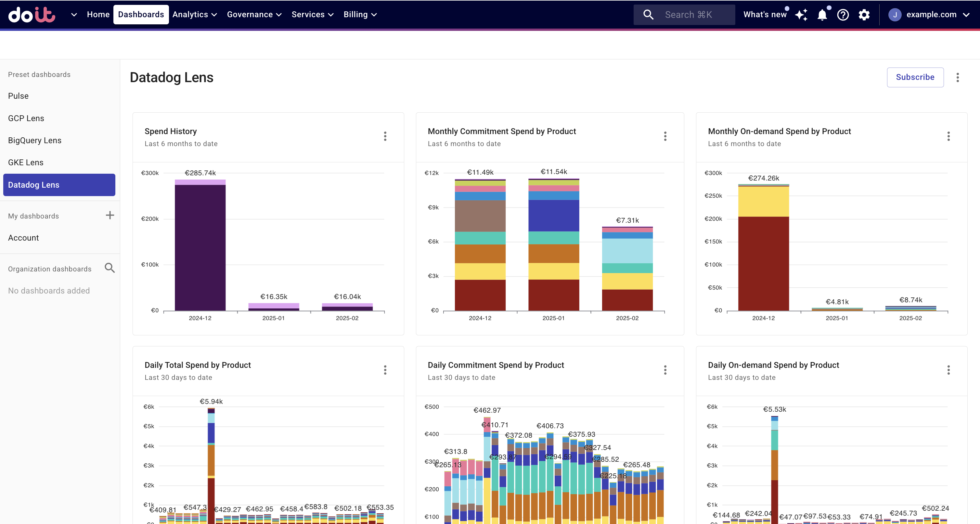This screenshot has width=980, height=524.
Task: Click the brown segment of 2024-12 commitment bar
Action: (x=480, y=216)
